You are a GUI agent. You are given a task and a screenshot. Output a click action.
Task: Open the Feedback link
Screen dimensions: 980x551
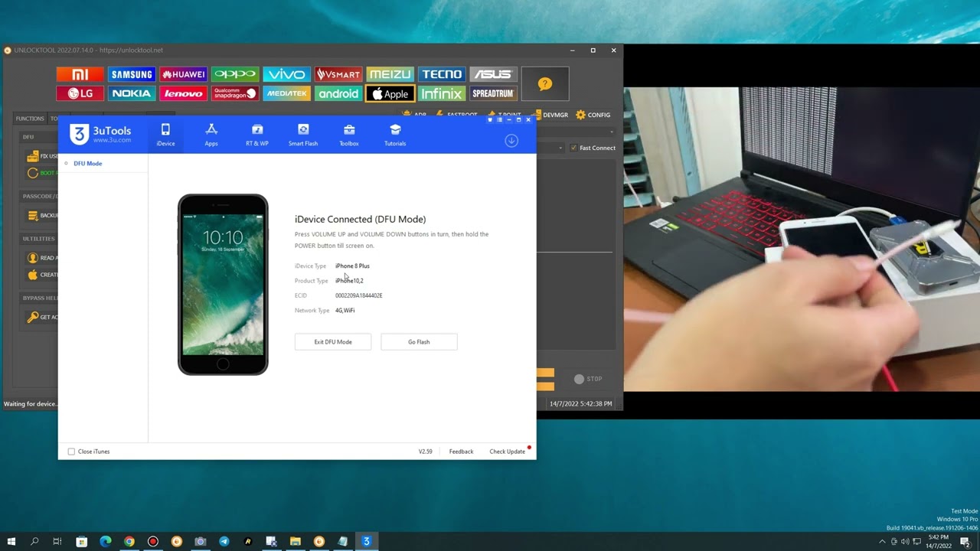(461, 452)
